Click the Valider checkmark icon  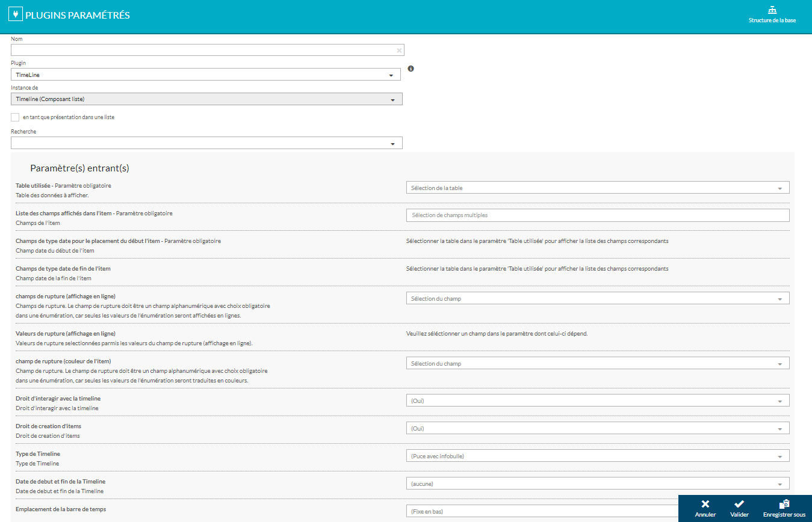(x=739, y=504)
